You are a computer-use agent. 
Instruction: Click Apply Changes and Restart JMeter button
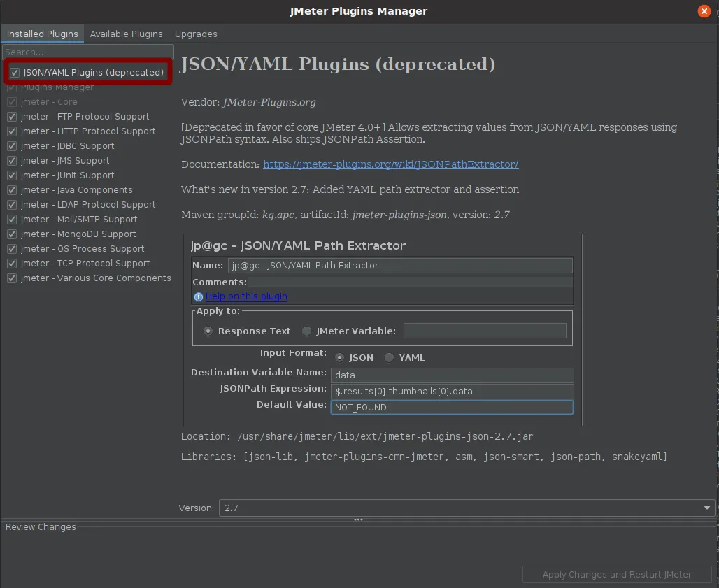click(617, 574)
